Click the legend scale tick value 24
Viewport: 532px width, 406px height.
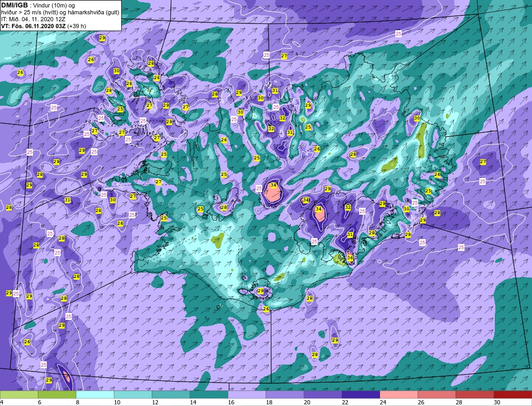[x=383, y=402]
